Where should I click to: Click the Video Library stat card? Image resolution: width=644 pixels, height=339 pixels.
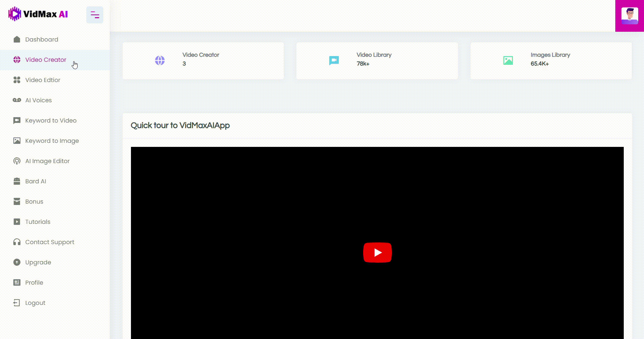point(377,61)
